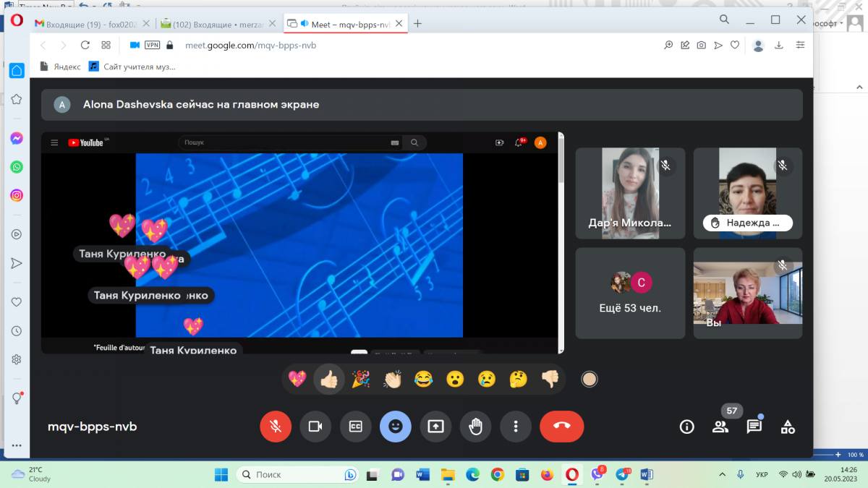The height and width of the screenshot is (488, 868).
Task: Open the meeting chat panel
Action: [x=754, y=427]
